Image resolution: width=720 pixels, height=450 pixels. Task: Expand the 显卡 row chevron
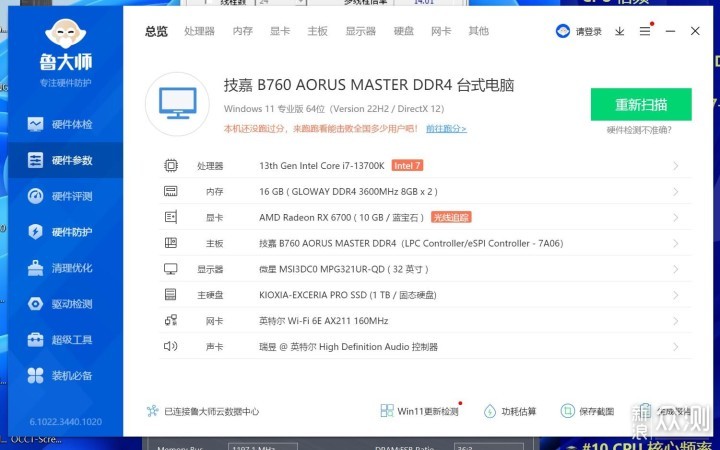click(x=675, y=217)
